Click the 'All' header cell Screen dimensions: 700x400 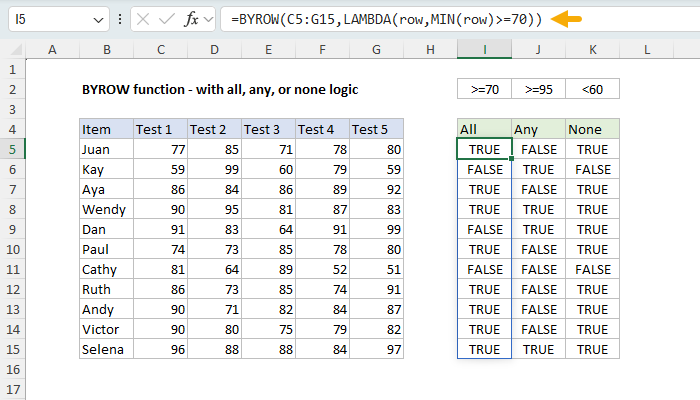pyautogui.click(x=484, y=129)
